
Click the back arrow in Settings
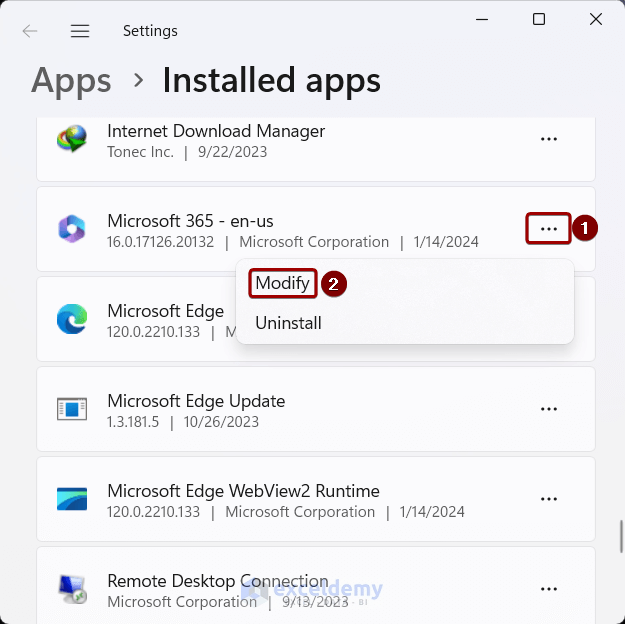(30, 31)
